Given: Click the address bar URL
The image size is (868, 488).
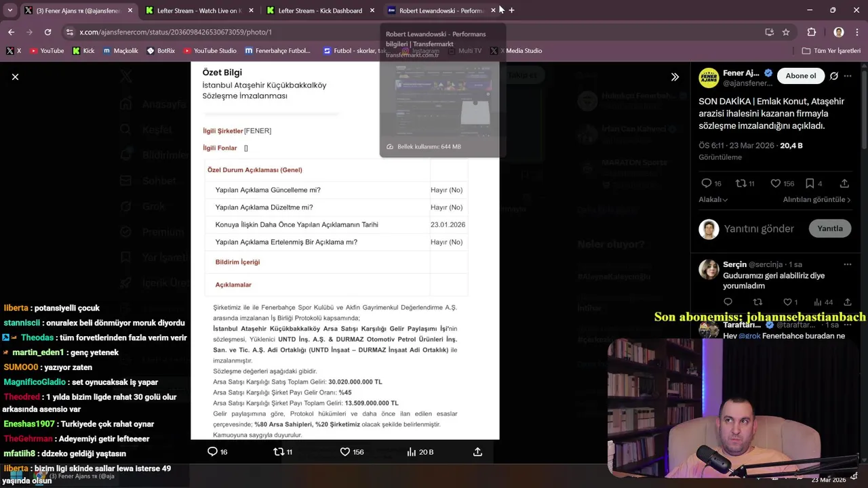Looking at the screenshot, I should (x=176, y=32).
